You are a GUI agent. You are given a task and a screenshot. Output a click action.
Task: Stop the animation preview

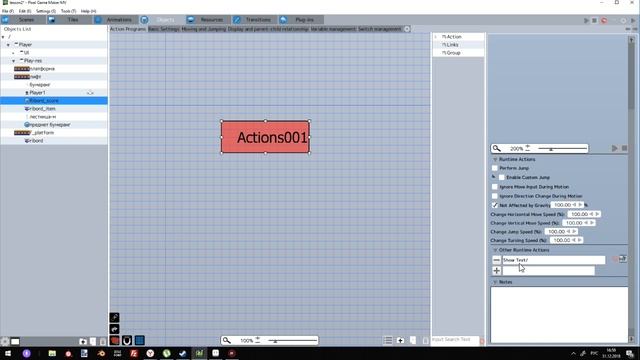coord(624,148)
